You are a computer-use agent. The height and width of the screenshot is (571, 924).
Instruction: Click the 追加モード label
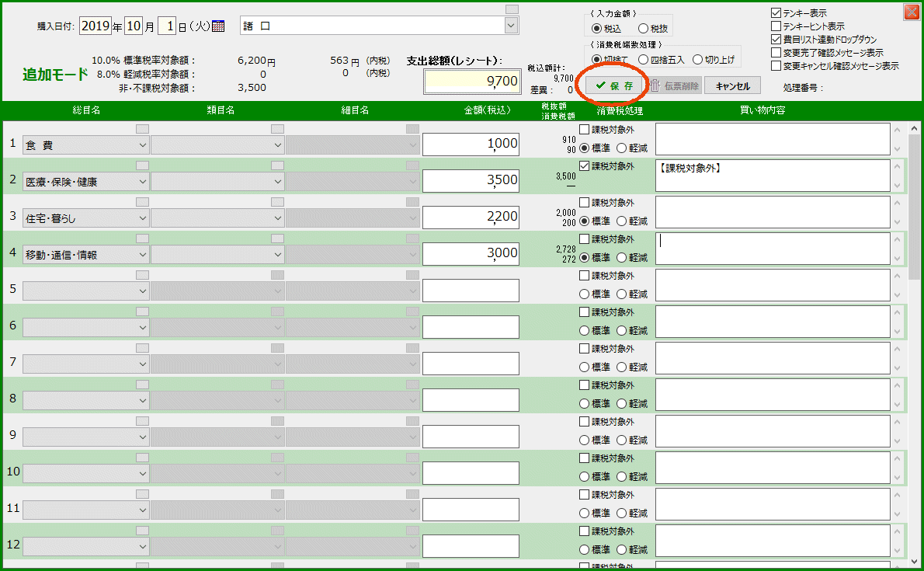point(55,75)
